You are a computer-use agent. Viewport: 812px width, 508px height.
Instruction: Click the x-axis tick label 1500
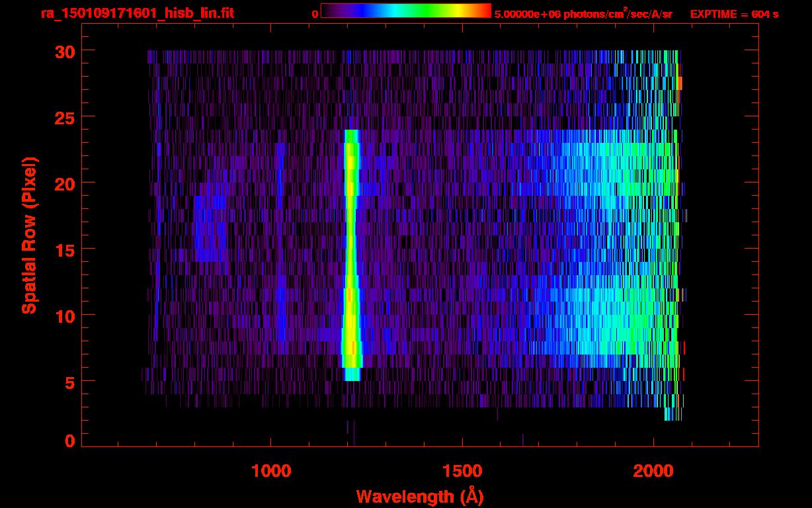point(462,471)
